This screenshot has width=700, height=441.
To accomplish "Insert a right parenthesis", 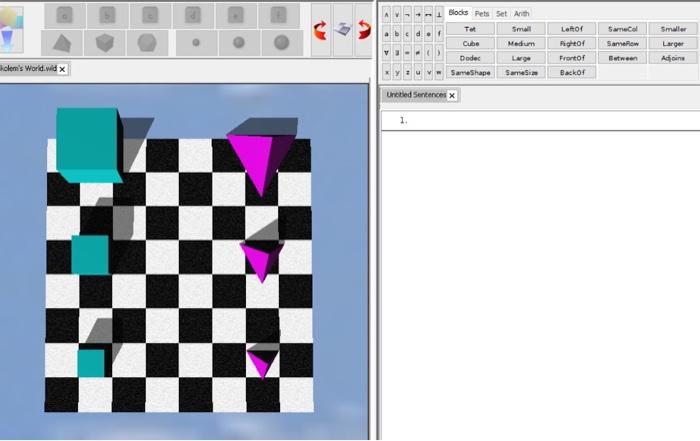I will [x=439, y=53].
